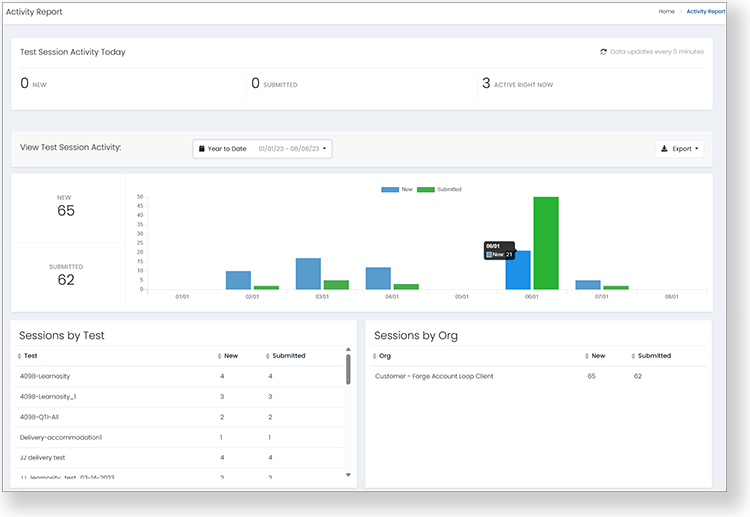Select Activity Report breadcrumb item
750x517 pixels.
coord(705,11)
